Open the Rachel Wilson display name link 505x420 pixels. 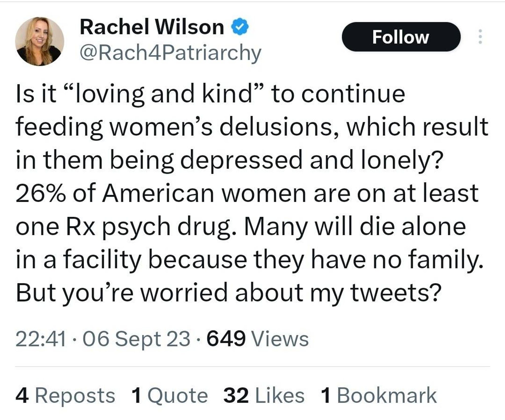coord(152,27)
